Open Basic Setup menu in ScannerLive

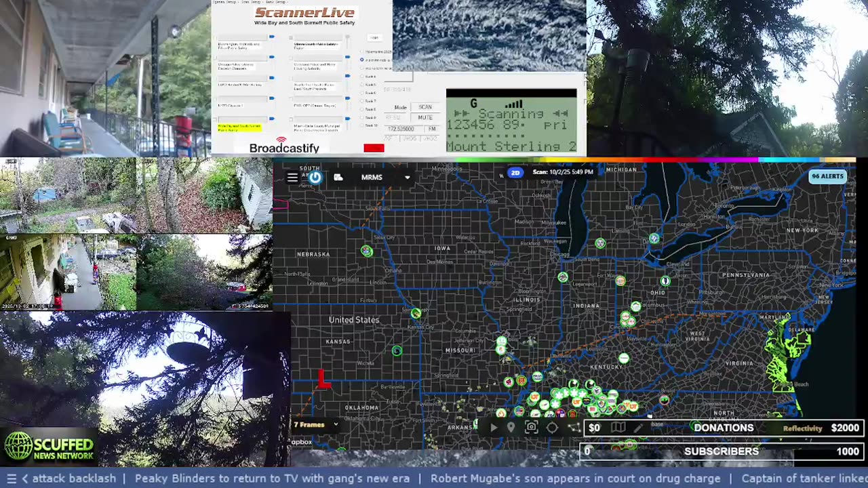[275, 2]
